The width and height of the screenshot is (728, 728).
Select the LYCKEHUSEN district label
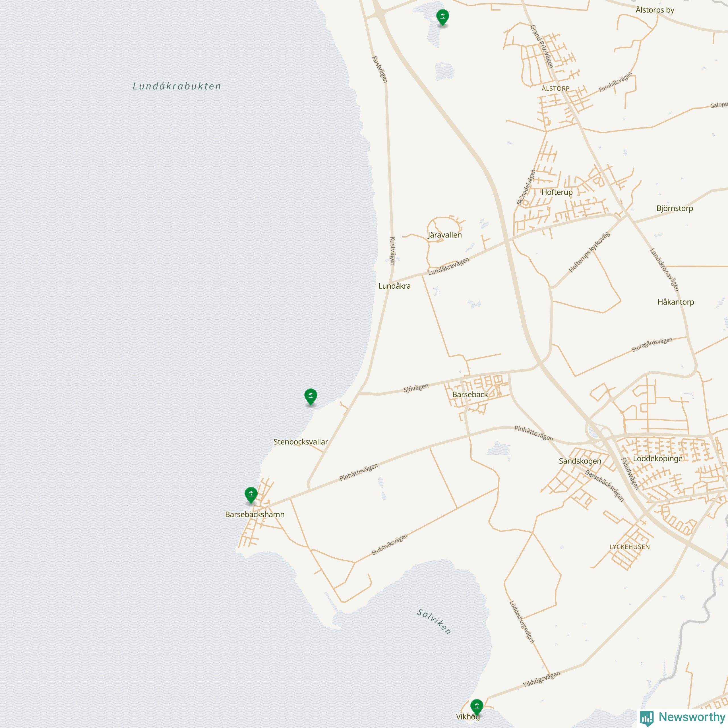pyautogui.click(x=630, y=547)
